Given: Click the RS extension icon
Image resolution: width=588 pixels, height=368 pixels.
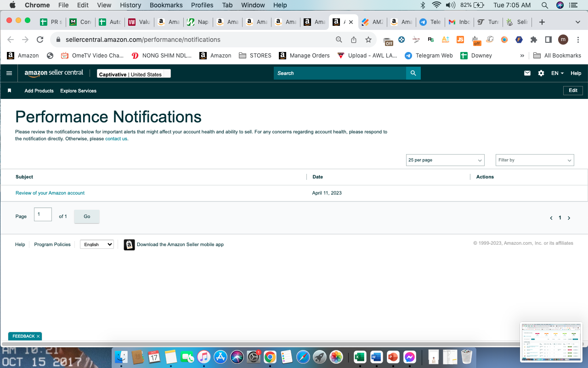Looking at the screenshot, I should [x=431, y=40].
